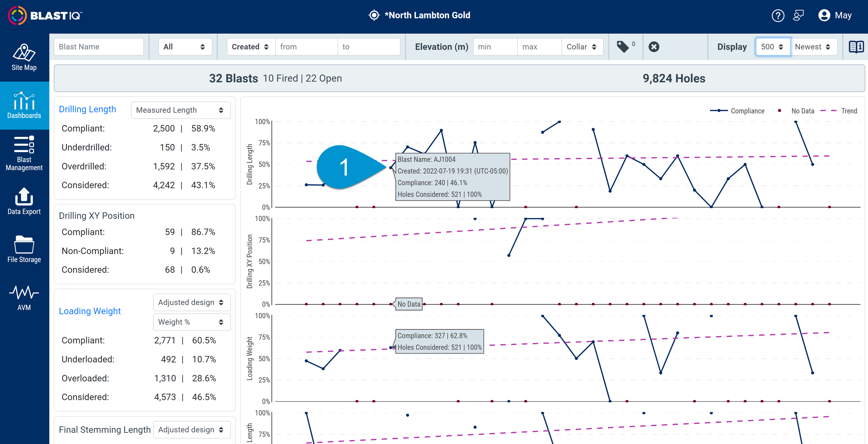The image size is (868, 444).
Task: Click the '32 Blasts' summary text
Action: [x=234, y=78]
